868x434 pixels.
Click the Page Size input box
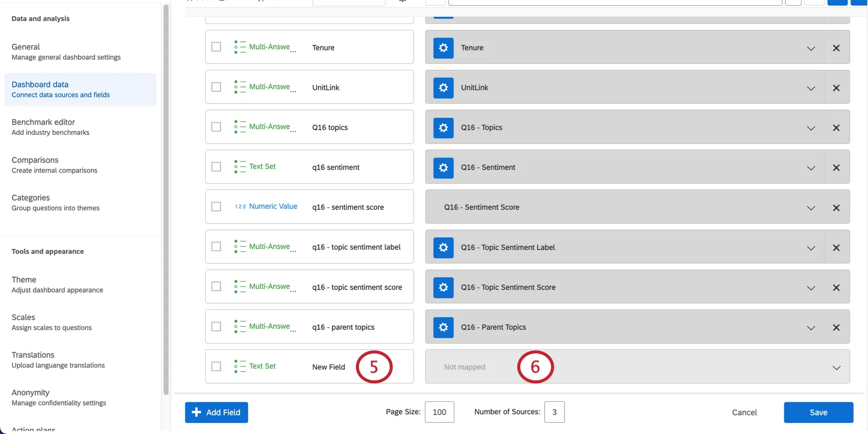tap(439, 412)
